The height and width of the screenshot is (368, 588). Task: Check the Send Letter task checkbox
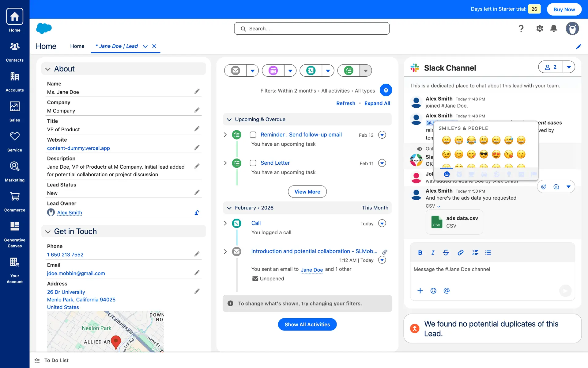pos(253,163)
